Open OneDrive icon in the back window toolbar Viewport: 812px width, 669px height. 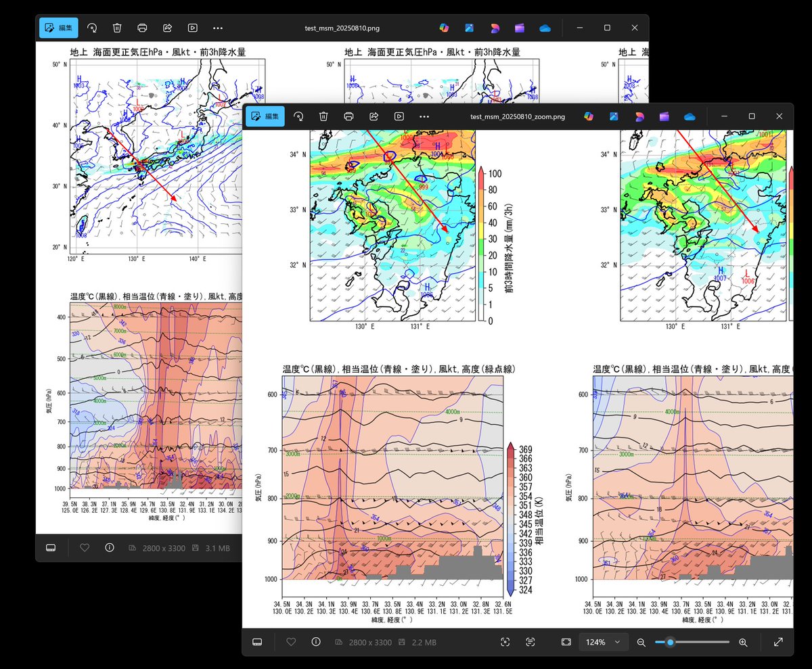click(x=545, y=28)
